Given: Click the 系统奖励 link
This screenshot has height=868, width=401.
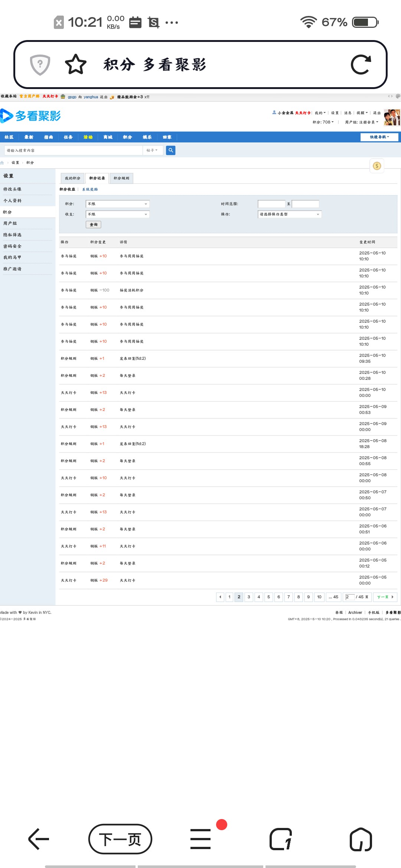Looking at the screenshot, I should click(x=90, y=190).
